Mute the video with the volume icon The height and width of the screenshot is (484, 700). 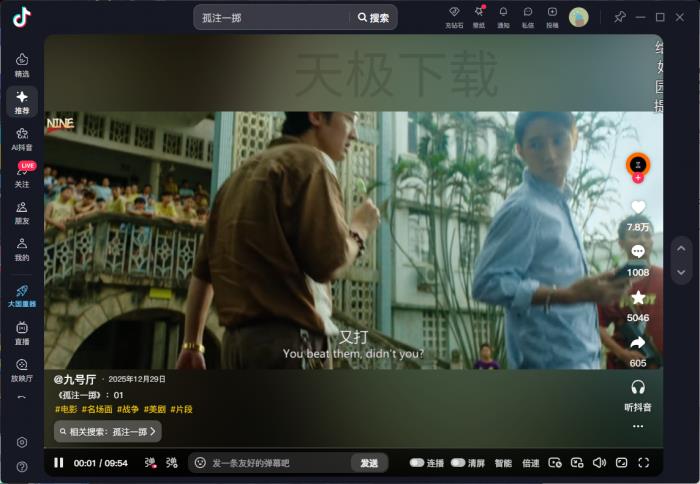[599, 463]
